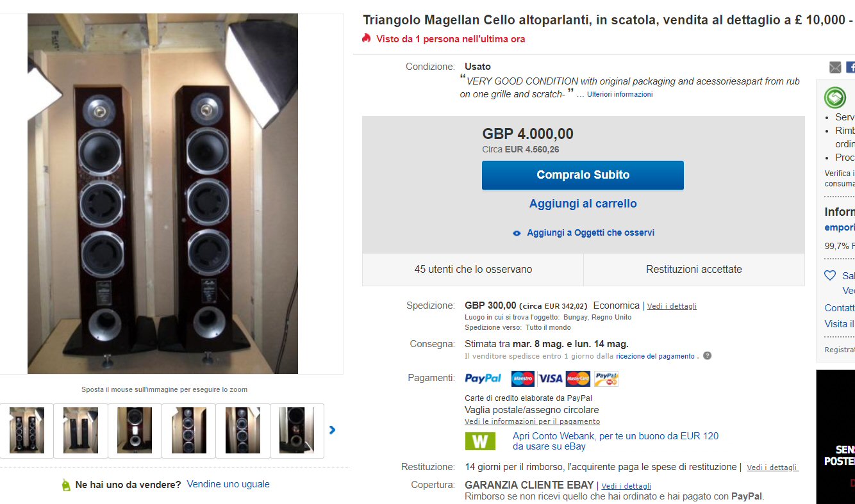Open 'Vedi le informazioni per il pagamento'
Viewport: 855px width, 504px height.
[532, 421]
